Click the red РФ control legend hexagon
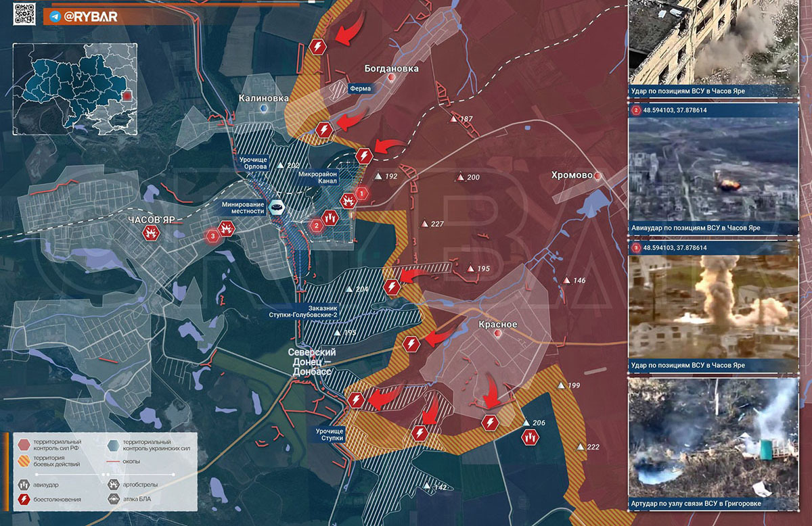 coord(24,444)
